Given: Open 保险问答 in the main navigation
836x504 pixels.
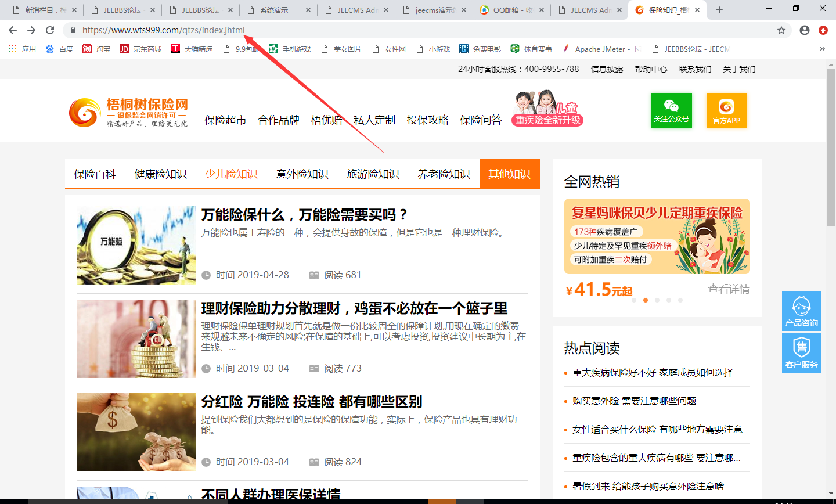Looking at the screenshot, I should pos(481,120).
